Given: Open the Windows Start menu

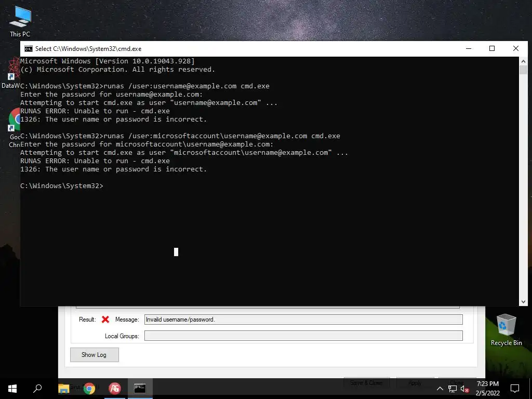Looking at the screenshot, I should tap(12, 388).
